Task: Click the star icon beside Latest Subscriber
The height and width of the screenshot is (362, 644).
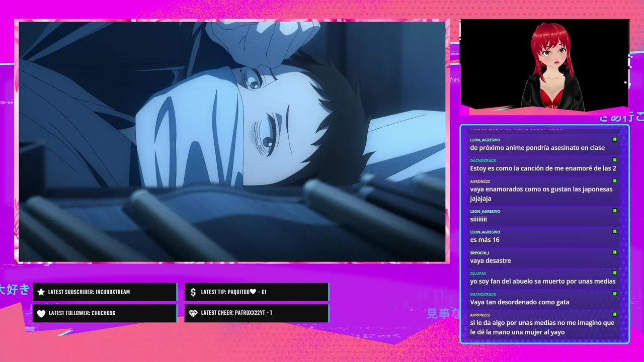Action: coord(41,292)
